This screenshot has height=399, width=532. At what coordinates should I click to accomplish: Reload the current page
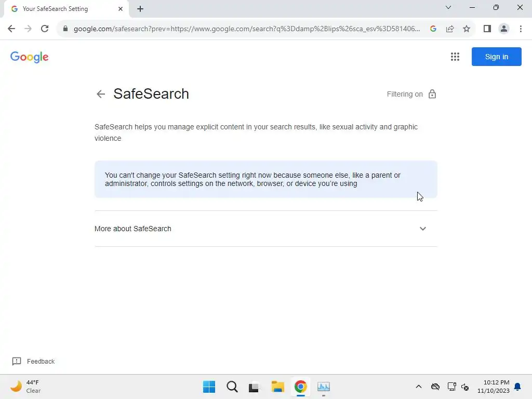45,29
